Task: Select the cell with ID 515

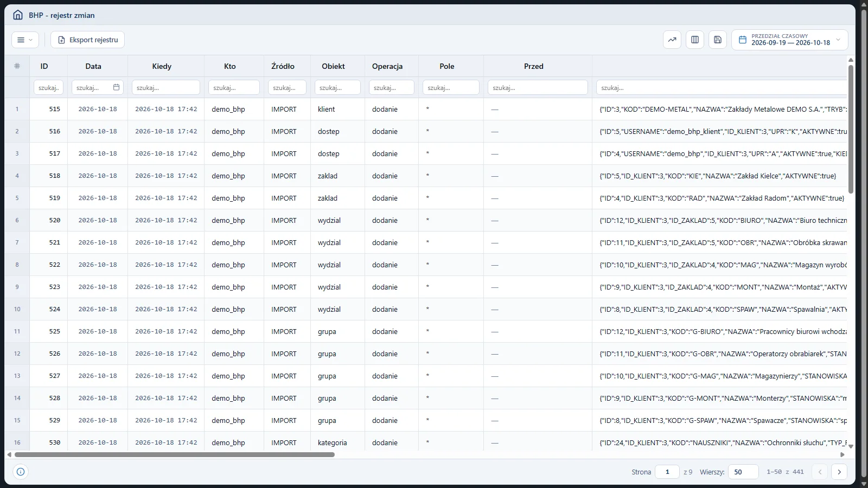Action: point(49,109)
